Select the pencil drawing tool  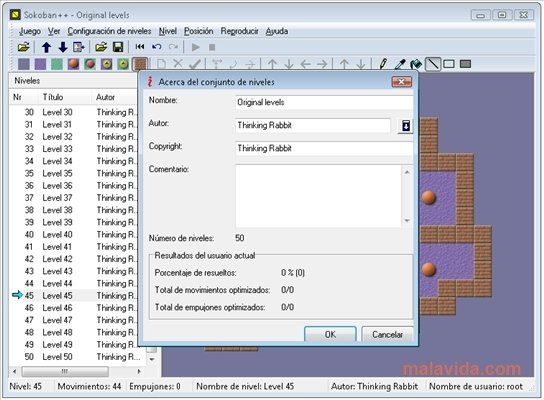click(x=383, y=64)
